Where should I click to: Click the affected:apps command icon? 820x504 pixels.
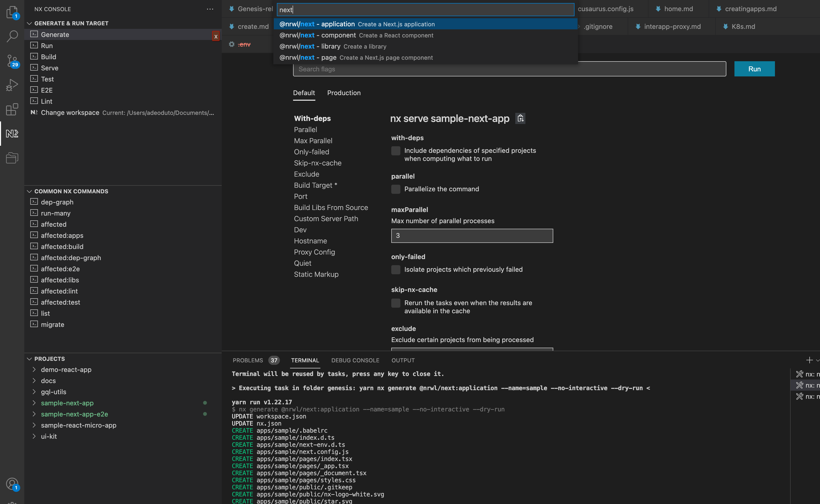coord(34,235)
